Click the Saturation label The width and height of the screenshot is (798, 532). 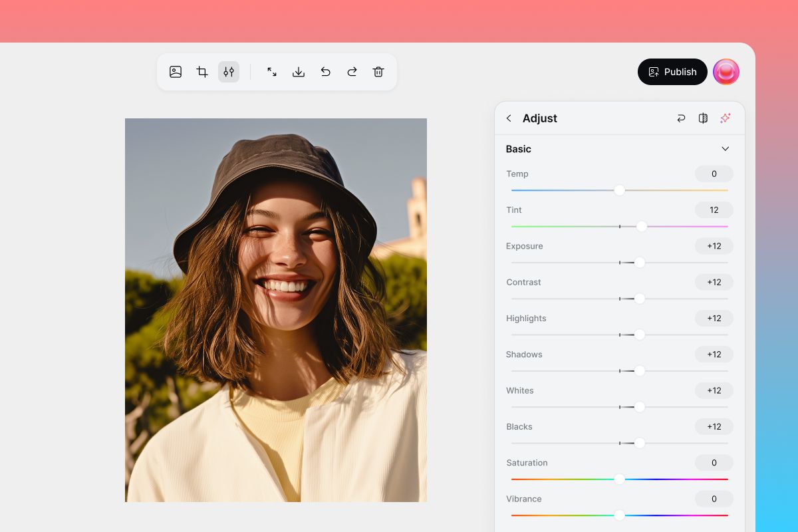coord(527,463)
